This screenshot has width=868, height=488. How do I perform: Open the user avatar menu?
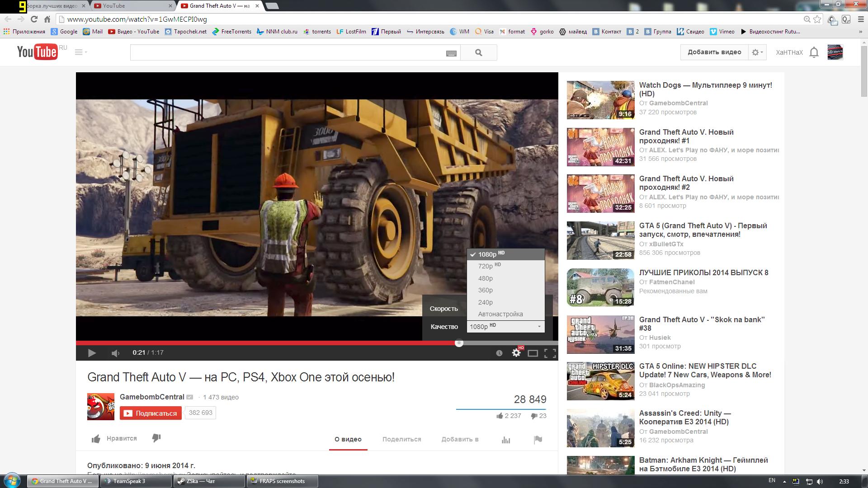835,52
